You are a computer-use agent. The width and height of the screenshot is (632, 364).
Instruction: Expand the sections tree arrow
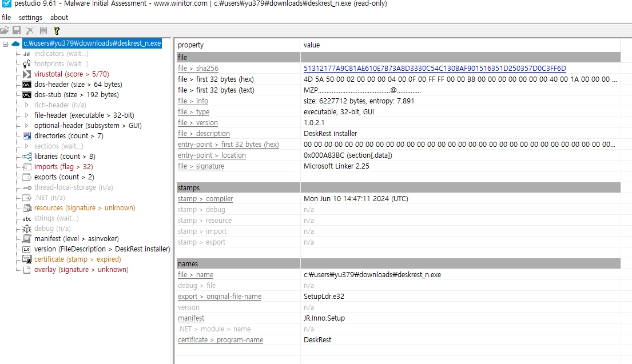pos(27,146)
